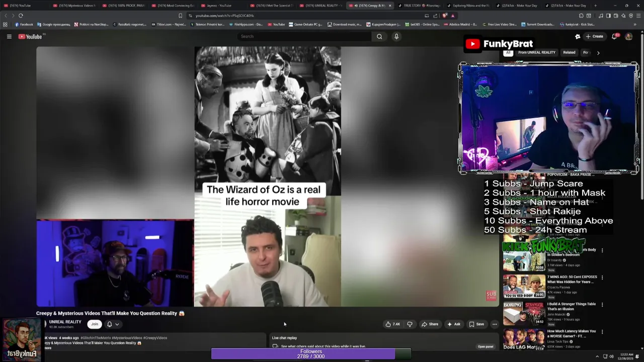Open the system clock showing 12:22 AM
Viewport: 644px width, 362px height.
626,356
